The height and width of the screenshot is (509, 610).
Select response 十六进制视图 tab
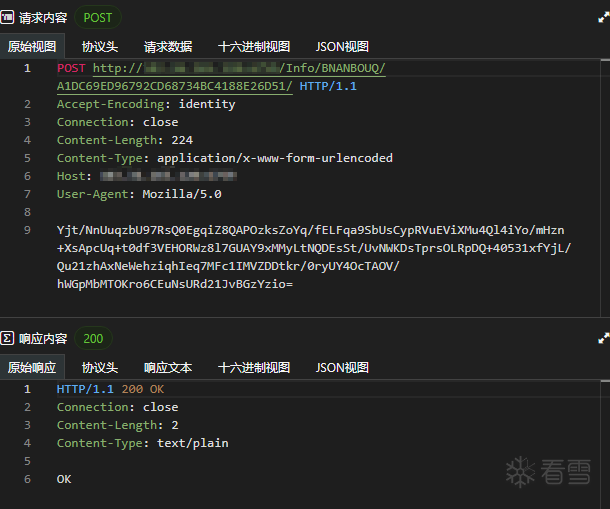(x=254, y=367)
